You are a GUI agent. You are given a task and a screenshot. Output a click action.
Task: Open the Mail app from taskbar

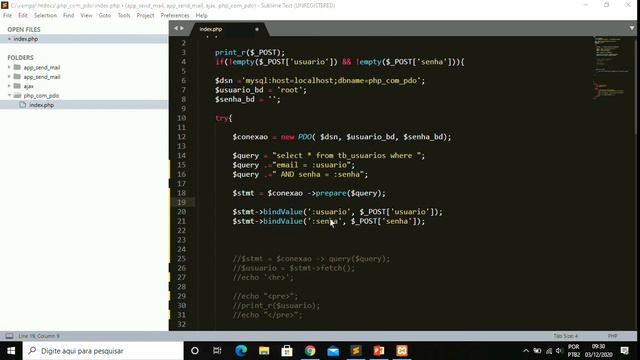[333, 351]
